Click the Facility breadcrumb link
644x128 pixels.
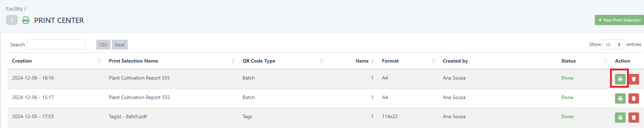[x=14, y=9]
